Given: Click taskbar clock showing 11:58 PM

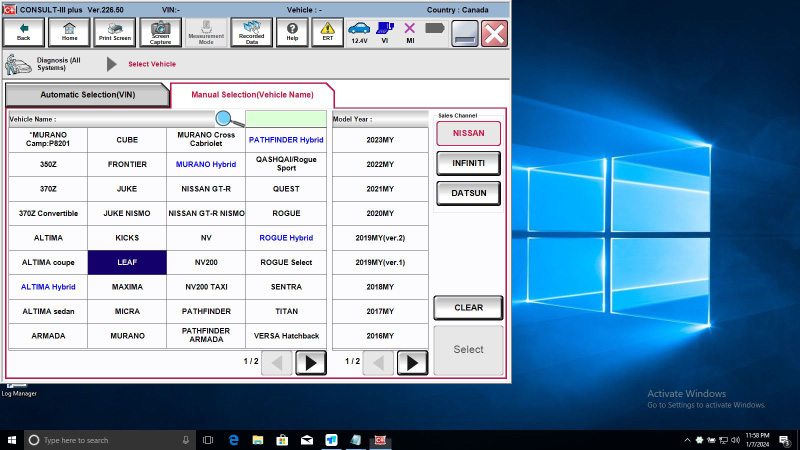Looking at the screenshot, I should (x=757, y=440).
